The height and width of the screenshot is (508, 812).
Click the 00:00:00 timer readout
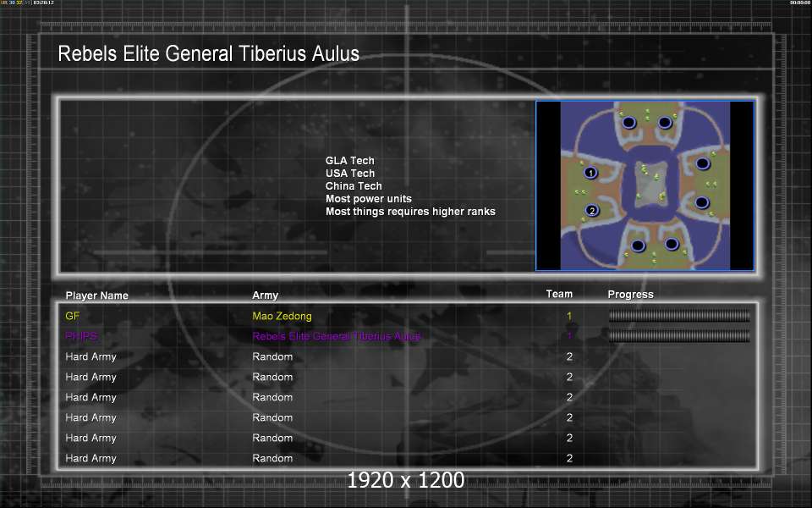click(800, 3)
